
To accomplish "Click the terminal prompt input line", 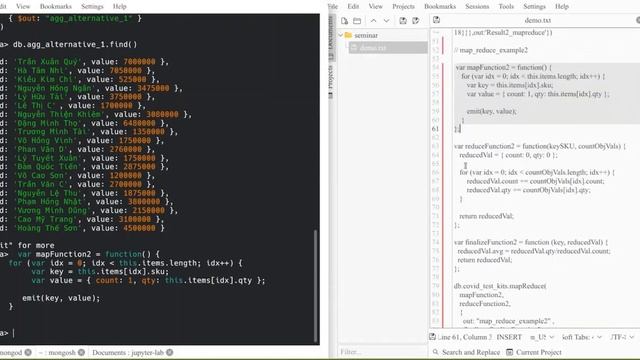I will pyautogui.click(x=159, y=333).
